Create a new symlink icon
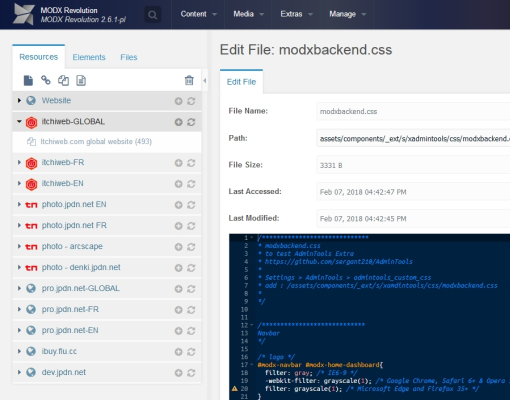The height and width of the screenshot is (400, 510). click(x=63, y=80)
